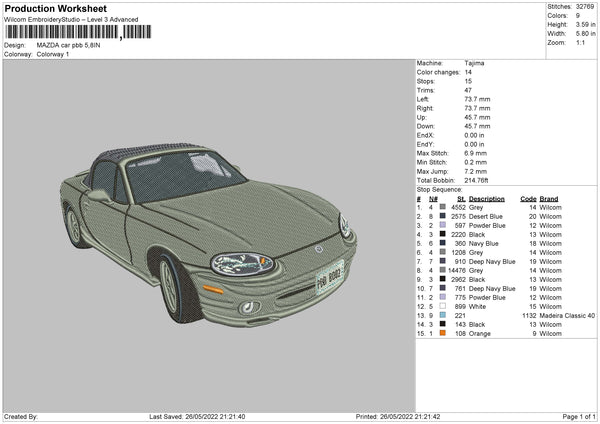Screen dimensions: 600x424
Task: Click the Left value 73.7 mm
Action: click(477, 99)
